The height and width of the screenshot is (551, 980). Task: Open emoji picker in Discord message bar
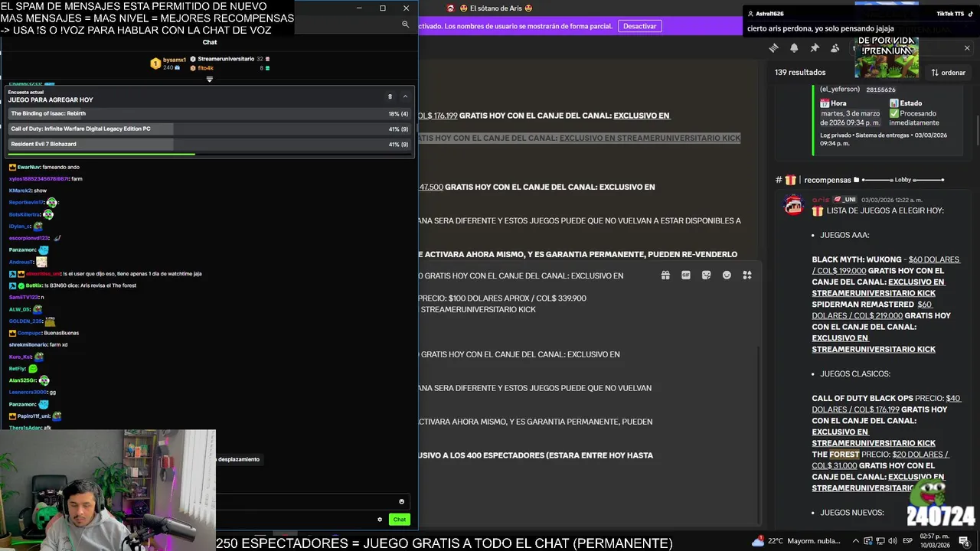(x=727, y=275)
